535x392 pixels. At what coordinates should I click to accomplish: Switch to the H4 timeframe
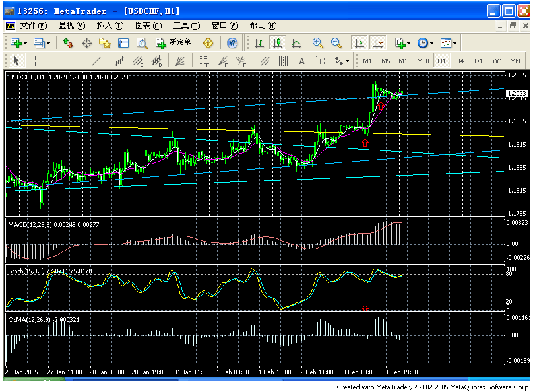460,61
